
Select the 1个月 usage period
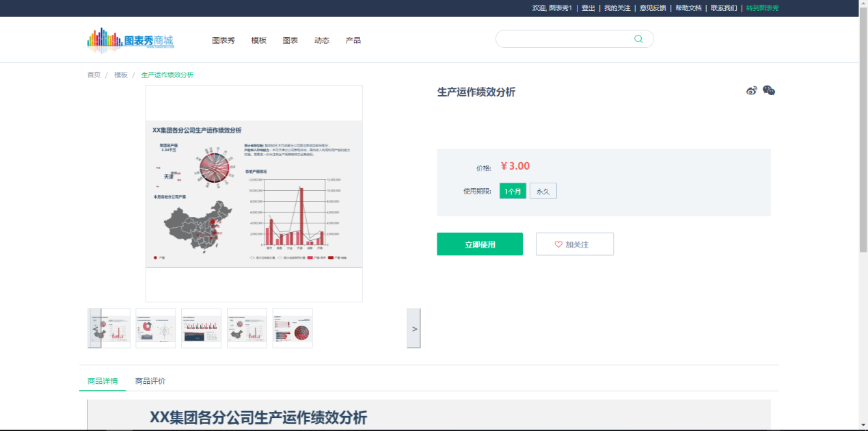point(513,192)
